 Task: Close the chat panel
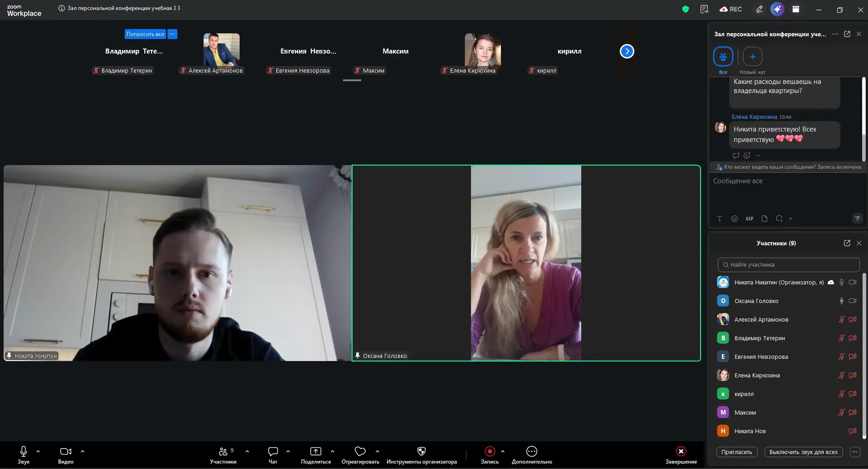858,34
